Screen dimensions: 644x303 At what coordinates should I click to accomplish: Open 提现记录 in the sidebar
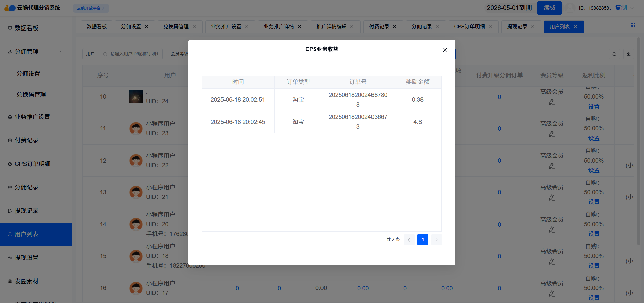click(x=36, y=211)
